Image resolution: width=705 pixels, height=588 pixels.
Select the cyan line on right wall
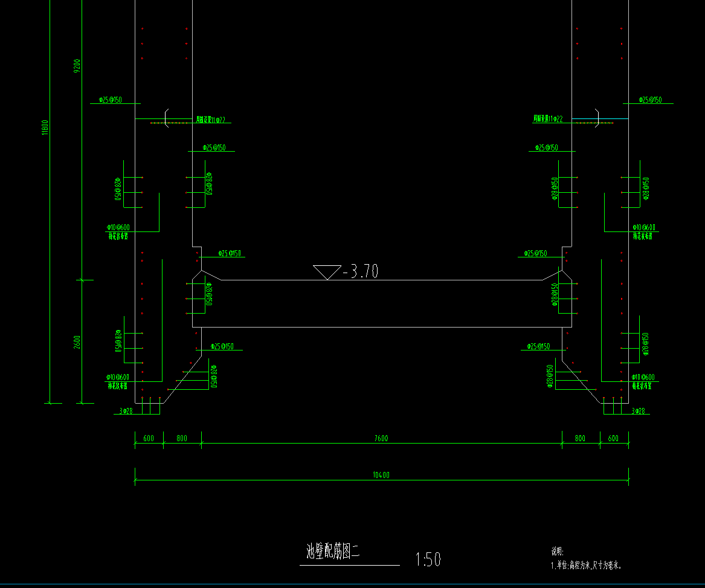click(x=610, y=118)
